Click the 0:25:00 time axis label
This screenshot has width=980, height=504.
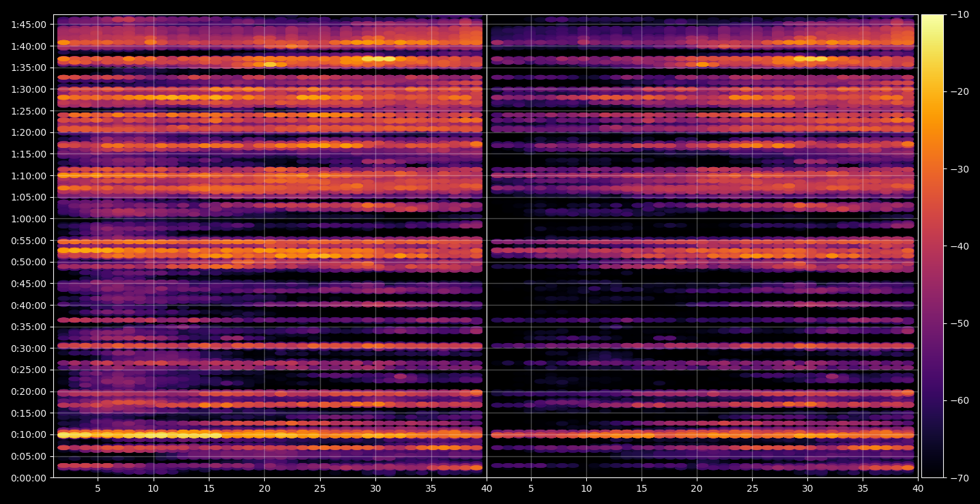[x=29, y=370]
